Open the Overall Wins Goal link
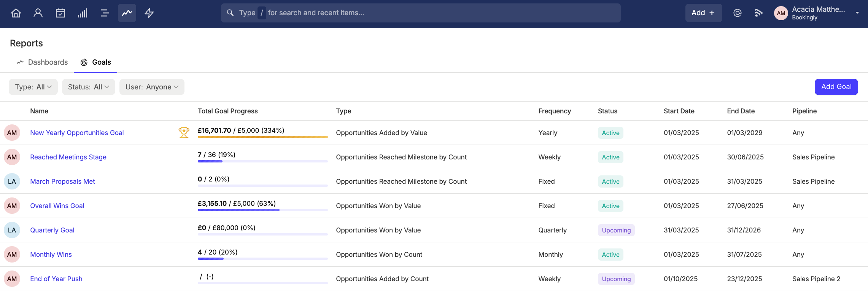The image size is (868, 296). (x=57, y=206)
